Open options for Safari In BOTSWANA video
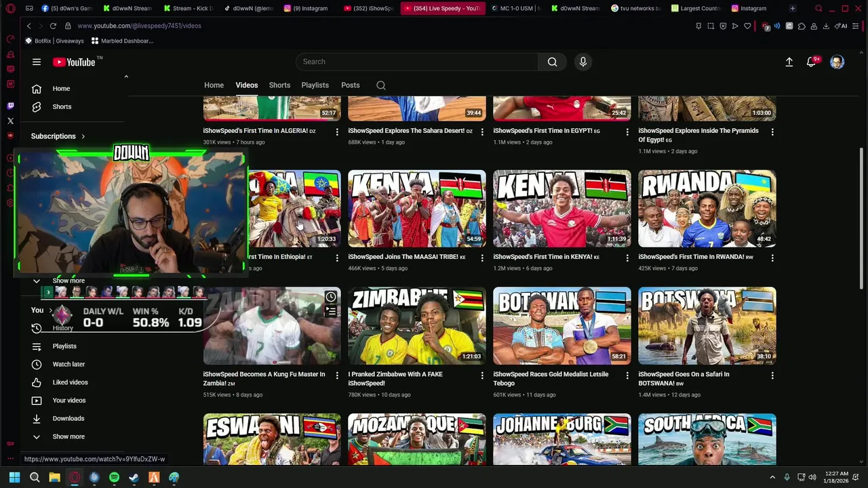 pyautogui.click(x=772, y=375)
